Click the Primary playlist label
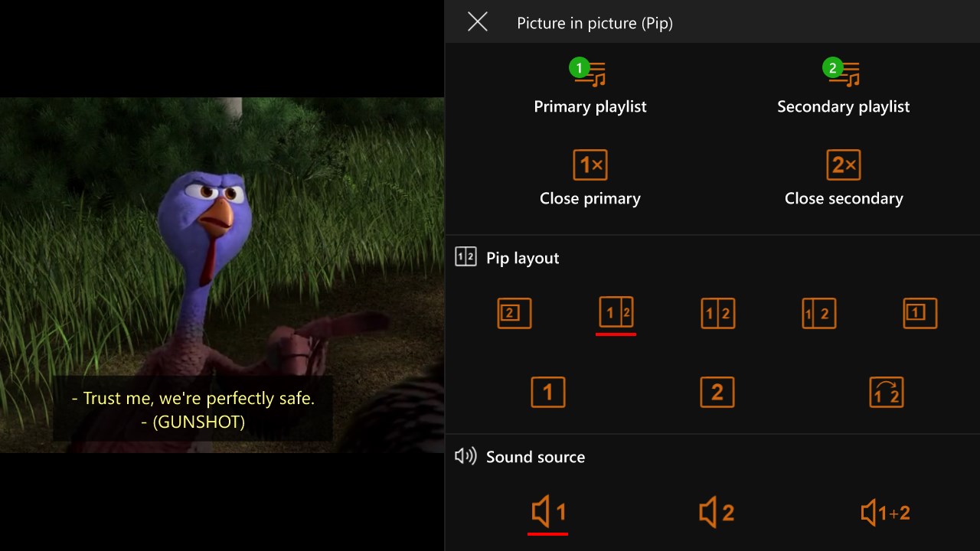 click(590, 106)
